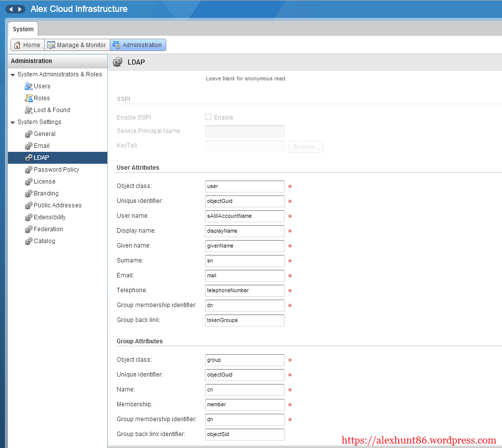Switch to Manage & Monitor view
Image resolution: width=502 pixels, height=448 pixels.
[x=76, y=45]
